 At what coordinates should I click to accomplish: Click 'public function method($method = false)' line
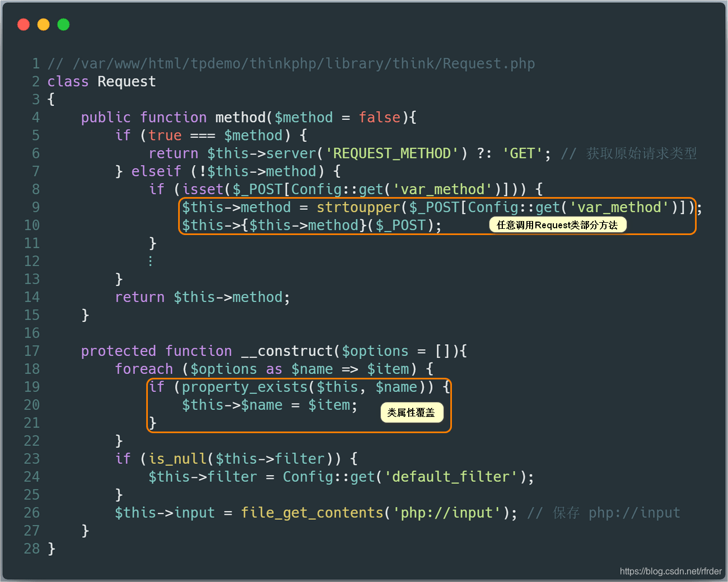click(x=249, y=118)
